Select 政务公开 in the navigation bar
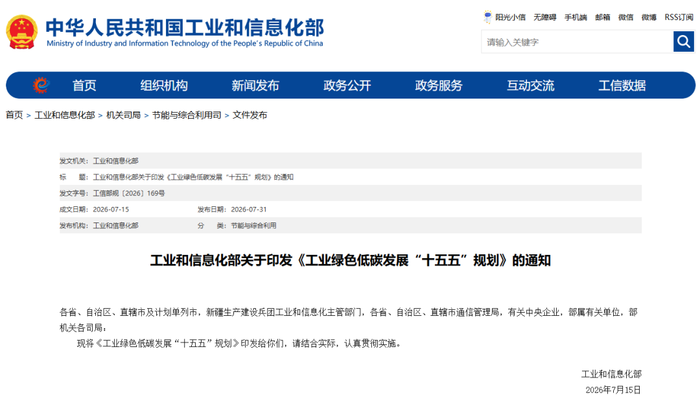Screen dimensions: 700x395 [x=347, y=85]
